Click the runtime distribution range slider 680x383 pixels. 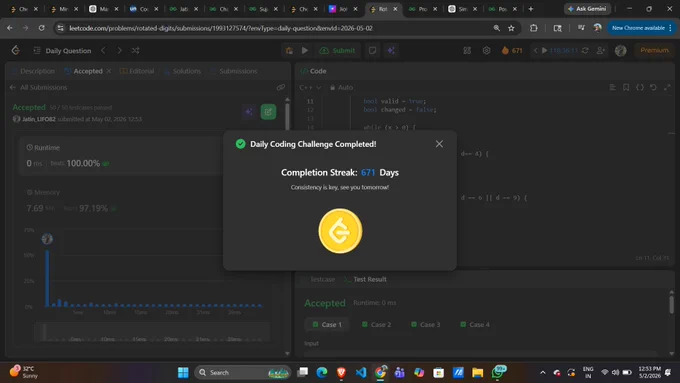(152, 332)
